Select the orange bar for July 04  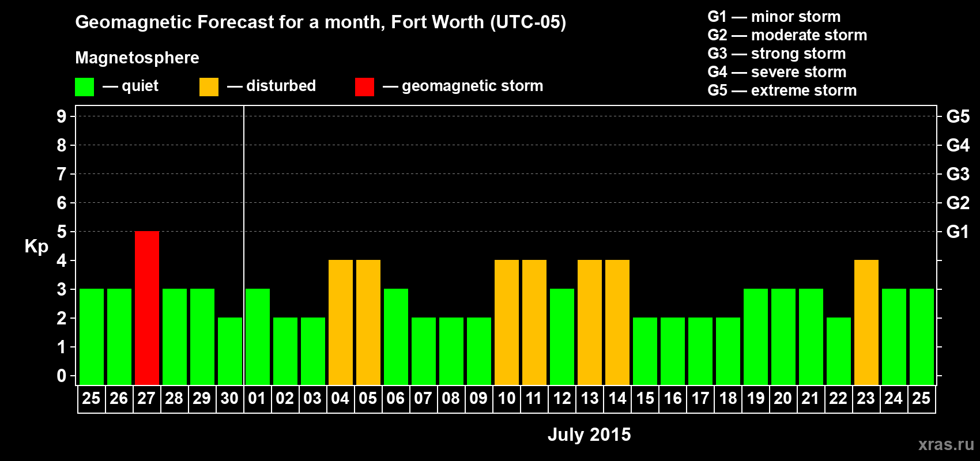(341, 323)
